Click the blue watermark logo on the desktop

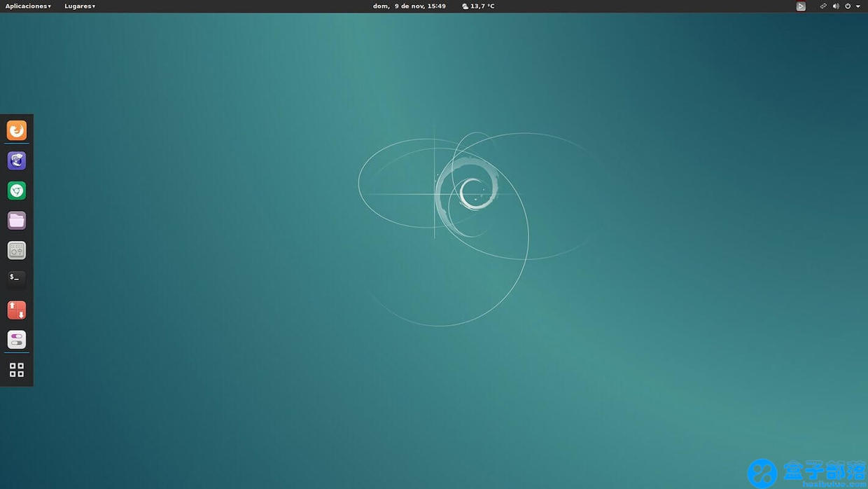(762, 473)
